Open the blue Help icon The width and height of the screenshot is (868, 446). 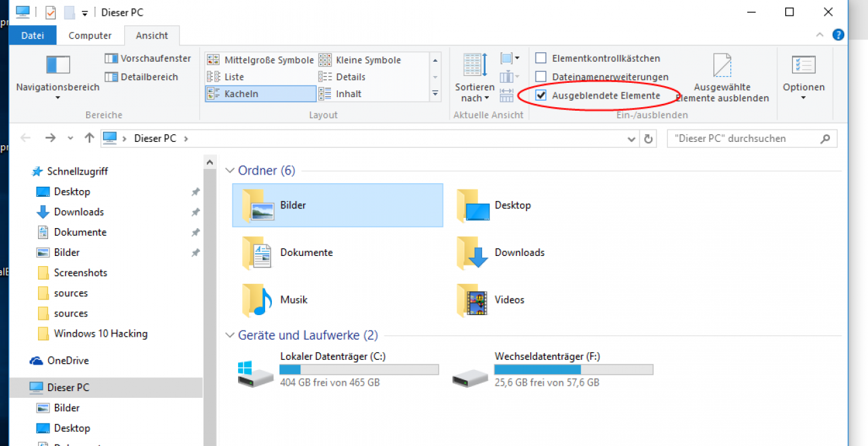(x=839, y=35)
